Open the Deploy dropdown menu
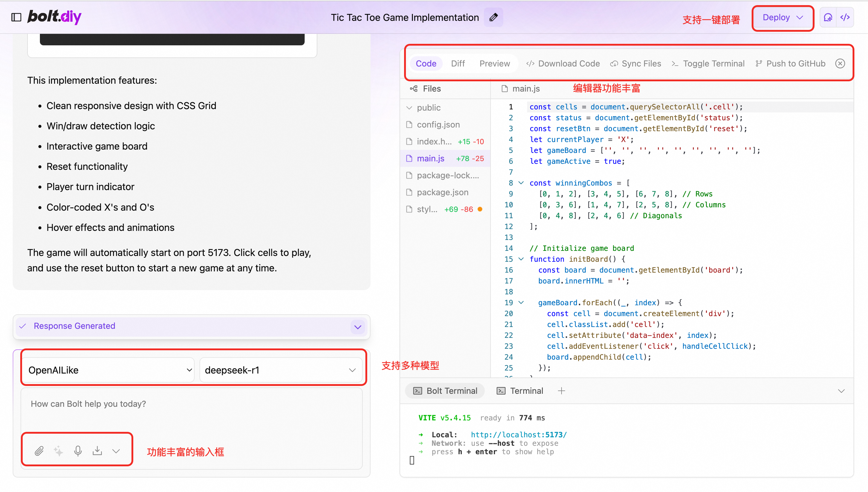The height and width of the screenshot is (492, 868). [782, 18]
